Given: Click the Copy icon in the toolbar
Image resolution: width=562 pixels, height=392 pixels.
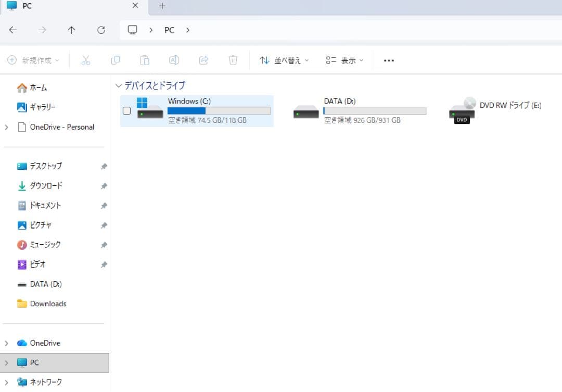Looking at the screenshot, I should click(x=115, y=60).
